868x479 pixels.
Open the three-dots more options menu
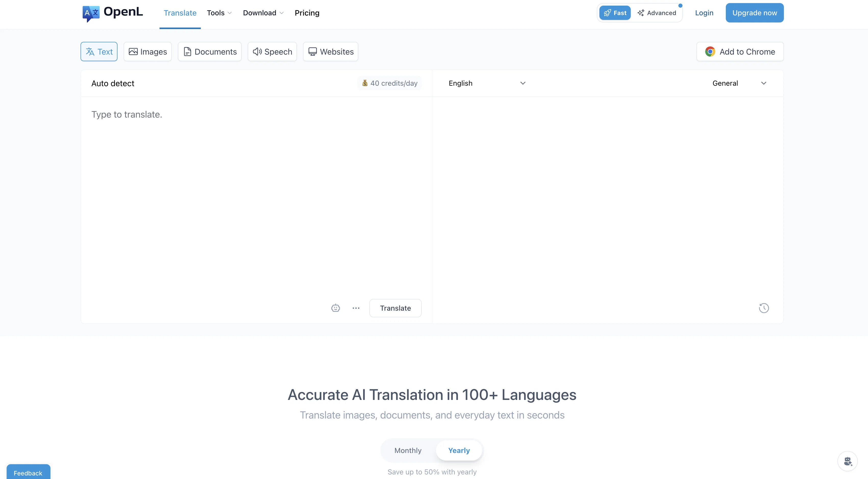356,308
